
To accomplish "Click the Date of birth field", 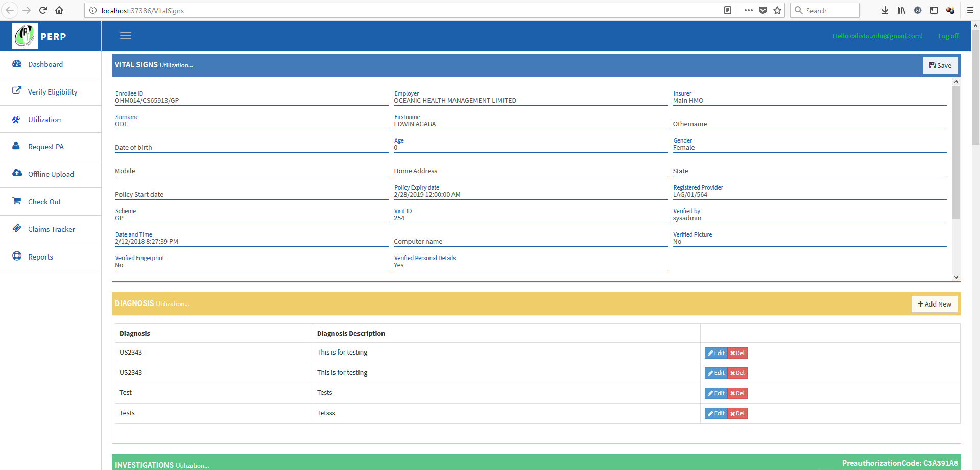I will [x=251, y=147].
